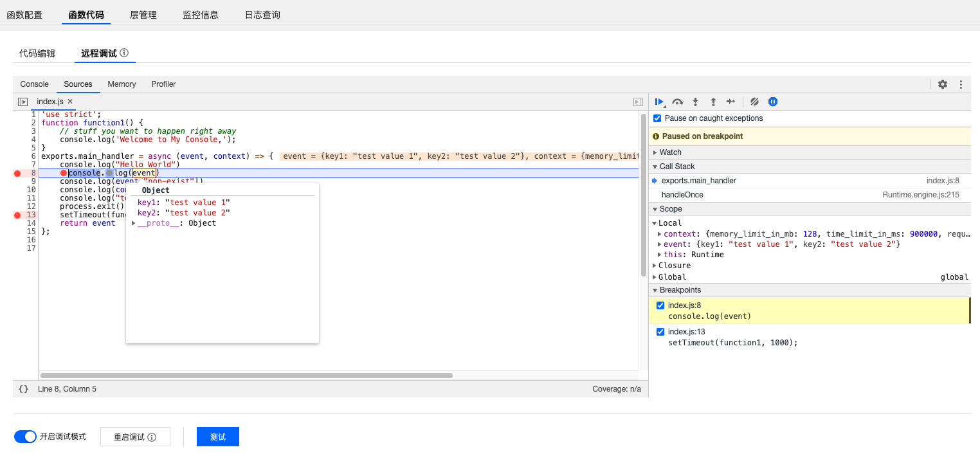Image resolution: width=980 pixels, height=454 pixels.
Task: Switch to the DevTools Console tab
Action: tap(35, 84)
